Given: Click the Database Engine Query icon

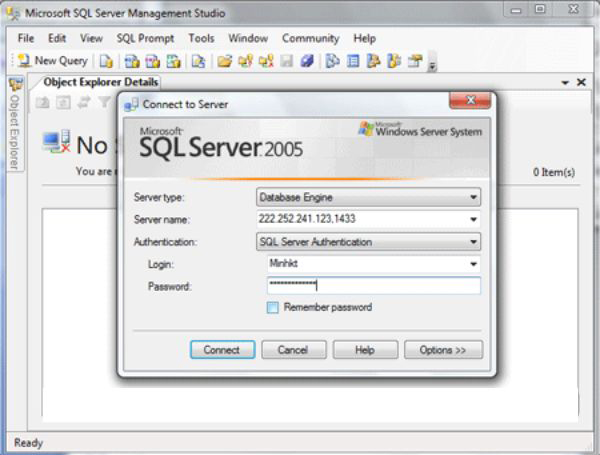Looking at the screenshot, I should [106, 61].
